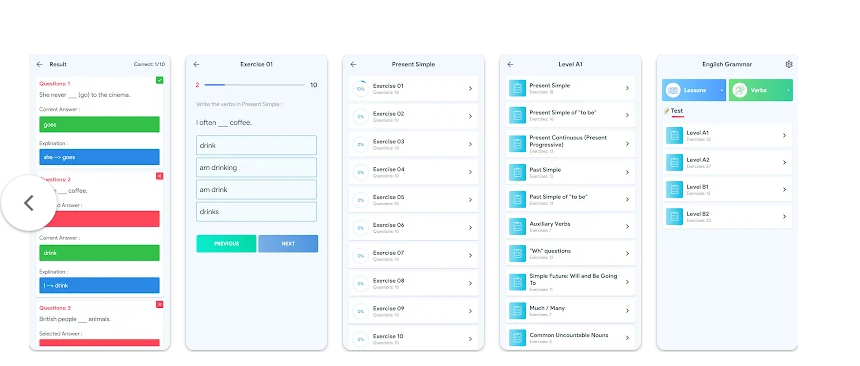This screenshot has width=860, height=366.
Task: Click the Level A1 test icon
Action: pos(674,136)
